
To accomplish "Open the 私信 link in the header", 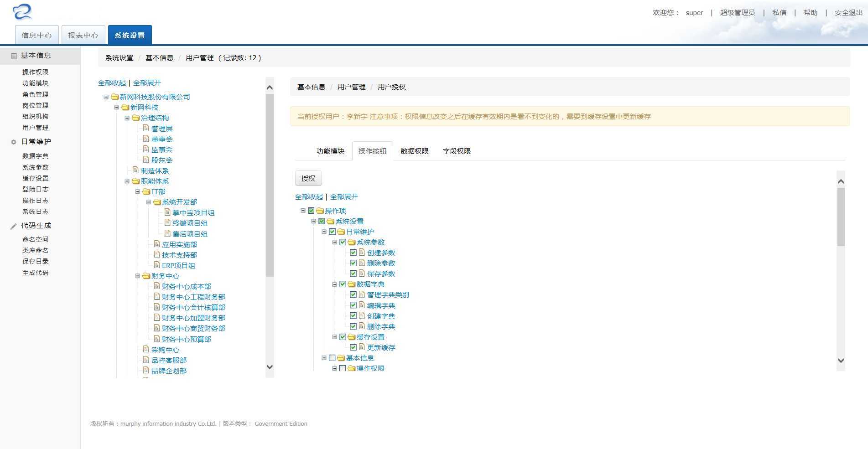I will point(780,13).
